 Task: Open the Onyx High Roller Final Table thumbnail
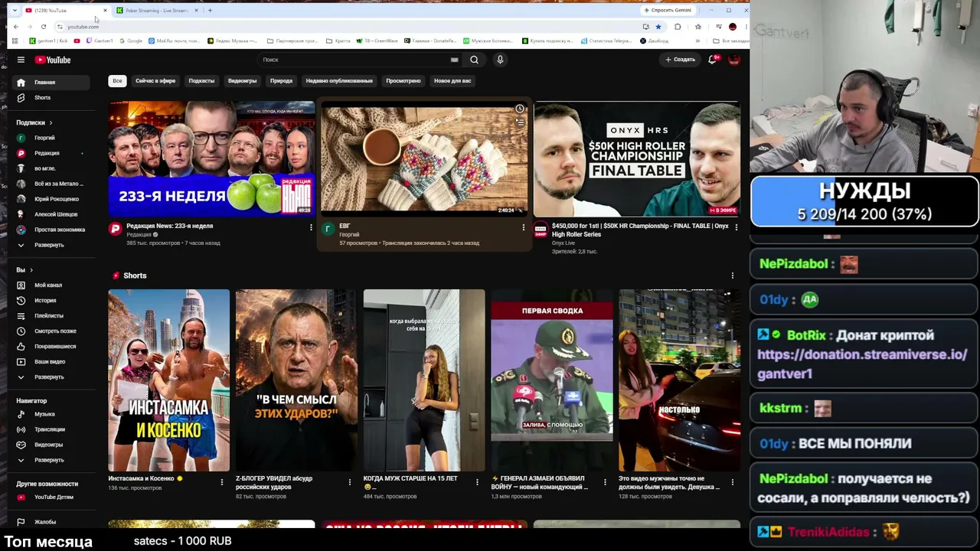click(637, 158)
